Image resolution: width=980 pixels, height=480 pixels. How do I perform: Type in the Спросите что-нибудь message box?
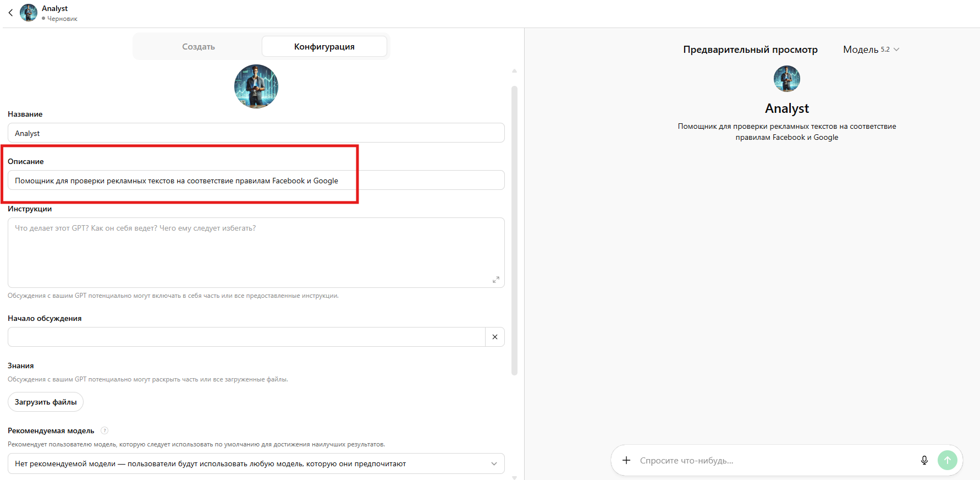coord(770,460)
